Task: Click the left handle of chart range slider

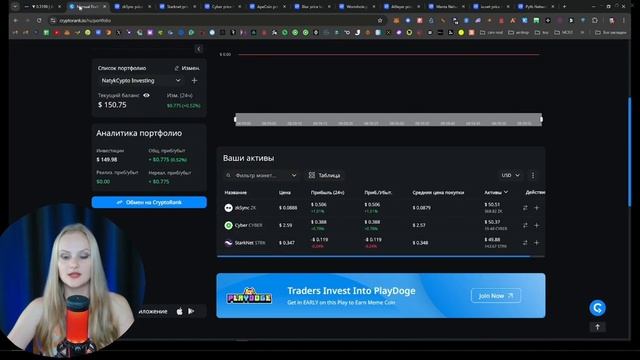Action: tap(235, 119)
